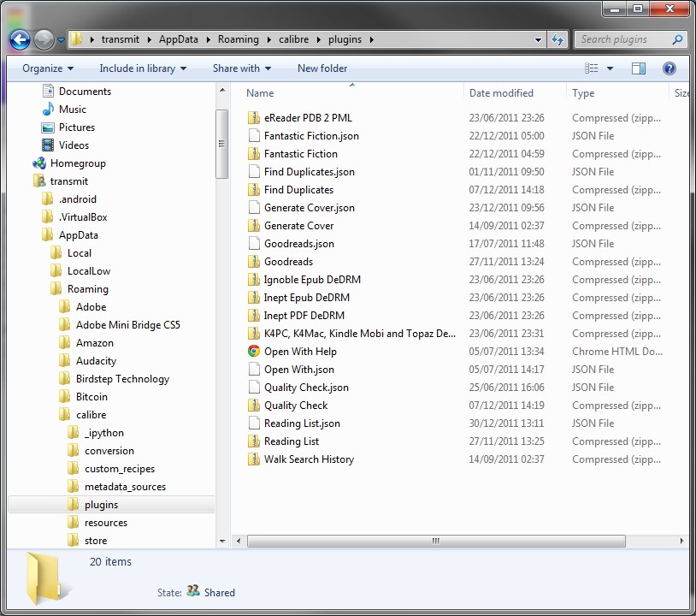Screen dimensions: 696x616
Task: Expand the arrow after 'calibre' breadcrumb
Action: coord(318,39)
